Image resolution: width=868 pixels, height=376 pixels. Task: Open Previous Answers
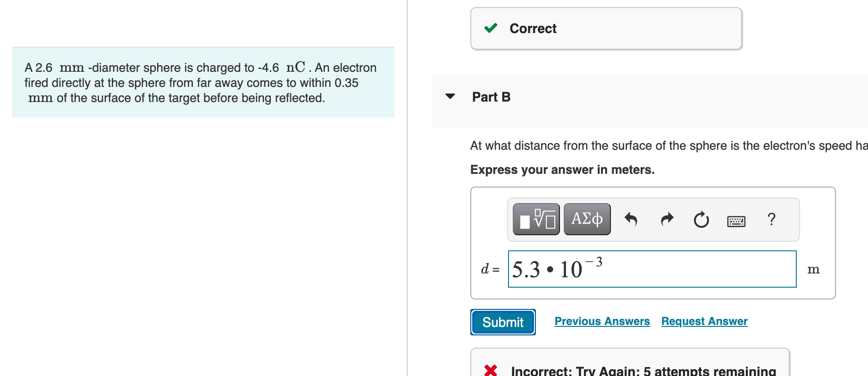(602, 321)
